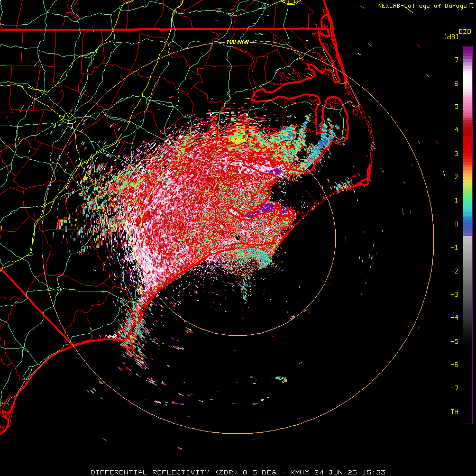Click the Differential Reflectivity KMHX title caption

point(237,472)
